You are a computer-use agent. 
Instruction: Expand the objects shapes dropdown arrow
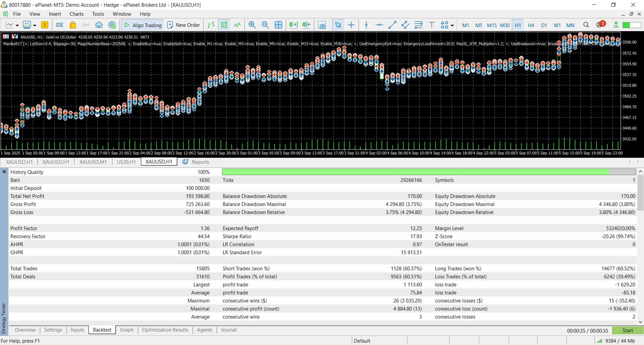coord(452,25)
